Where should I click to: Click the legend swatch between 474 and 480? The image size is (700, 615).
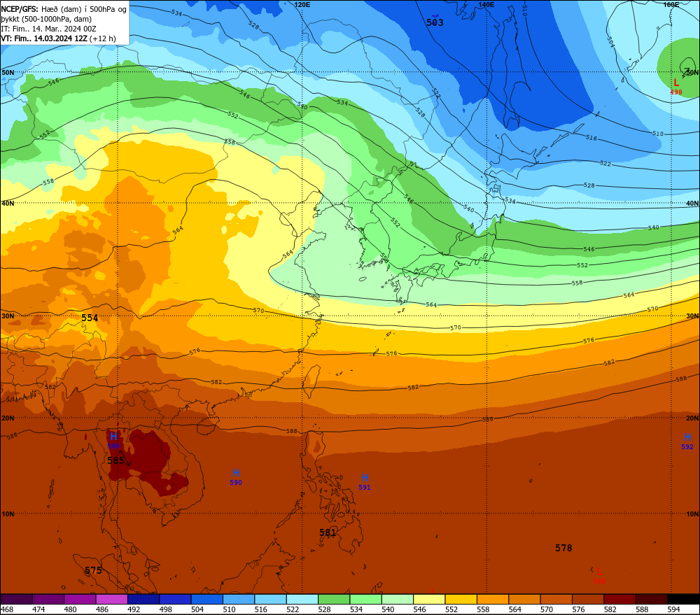48,599
